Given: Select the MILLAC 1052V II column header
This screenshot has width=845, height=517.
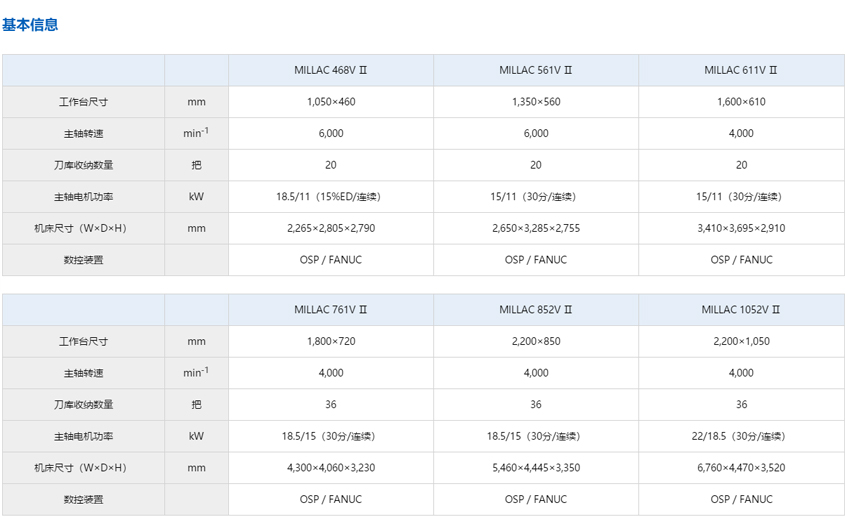Looking at the screenshot, I should point(741,309).
